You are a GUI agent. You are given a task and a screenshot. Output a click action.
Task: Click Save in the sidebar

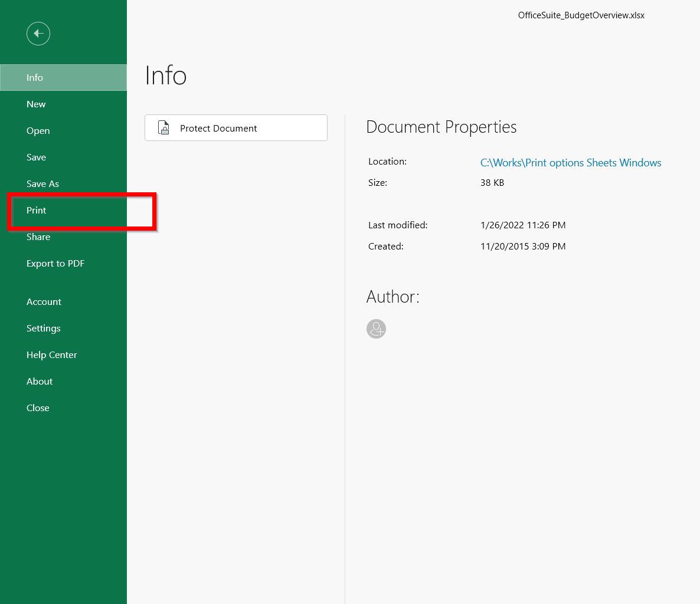pos(63,157)
